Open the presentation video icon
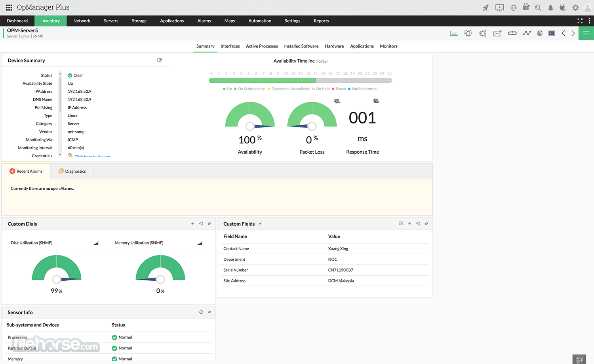The width and height of the screenshot is (594, 364). pyautogui.click(x=499, y=8)
